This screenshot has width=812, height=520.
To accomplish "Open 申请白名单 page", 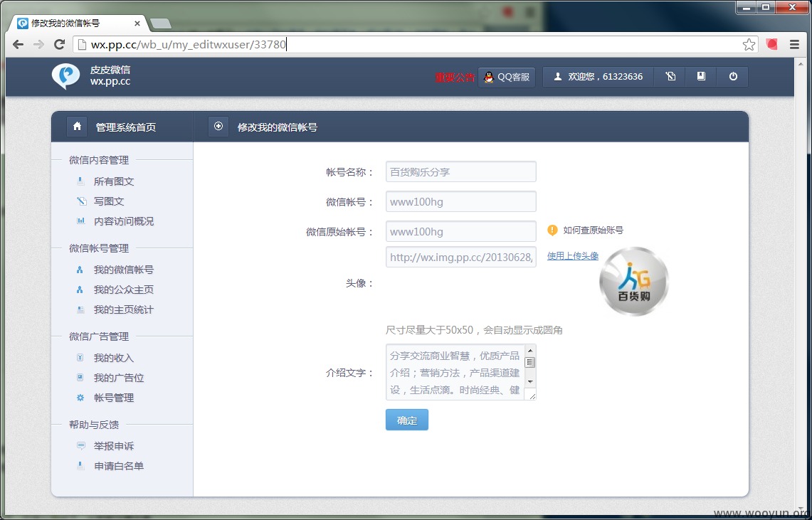I will [119, 466].
